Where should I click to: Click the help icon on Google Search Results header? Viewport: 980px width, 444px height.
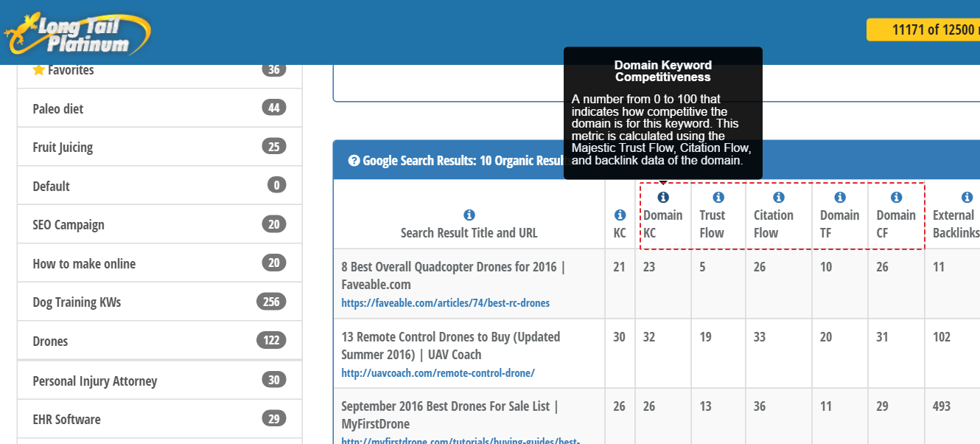pyautogui.click(x=354, y=159)
